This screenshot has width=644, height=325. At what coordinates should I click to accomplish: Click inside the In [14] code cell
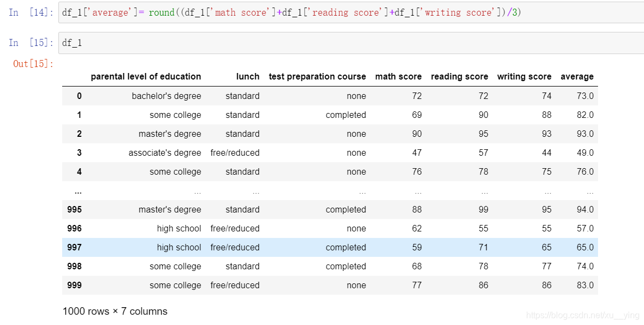tap(270, 12)
